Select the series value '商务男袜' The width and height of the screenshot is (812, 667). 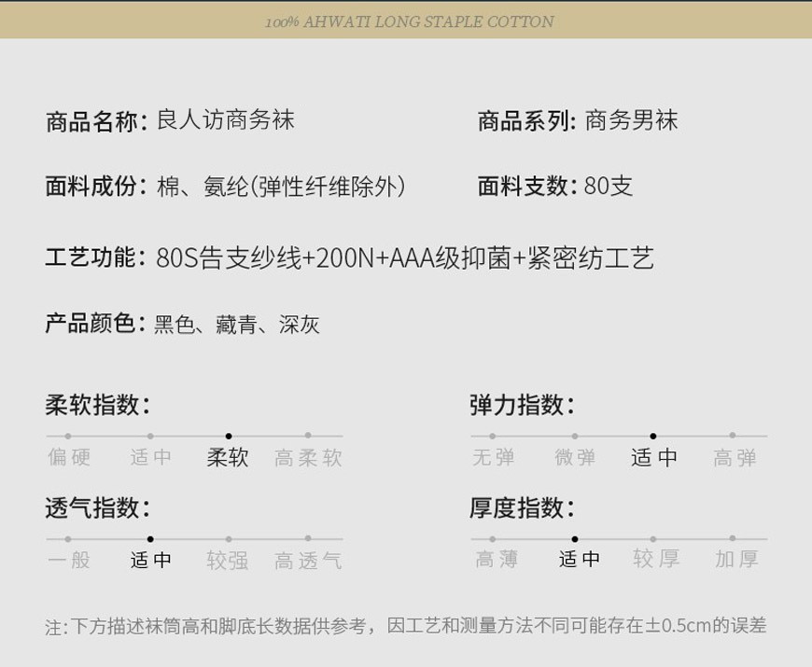(631, 120)
